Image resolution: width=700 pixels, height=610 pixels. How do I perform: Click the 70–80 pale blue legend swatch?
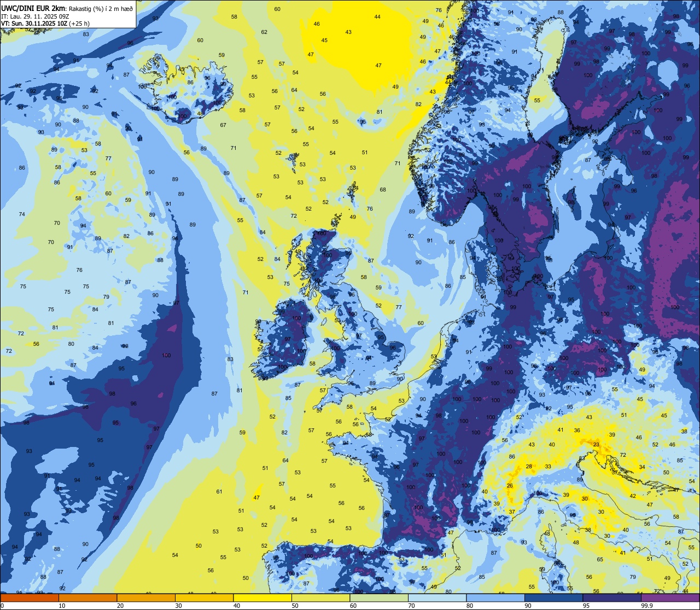coord(437,597)
